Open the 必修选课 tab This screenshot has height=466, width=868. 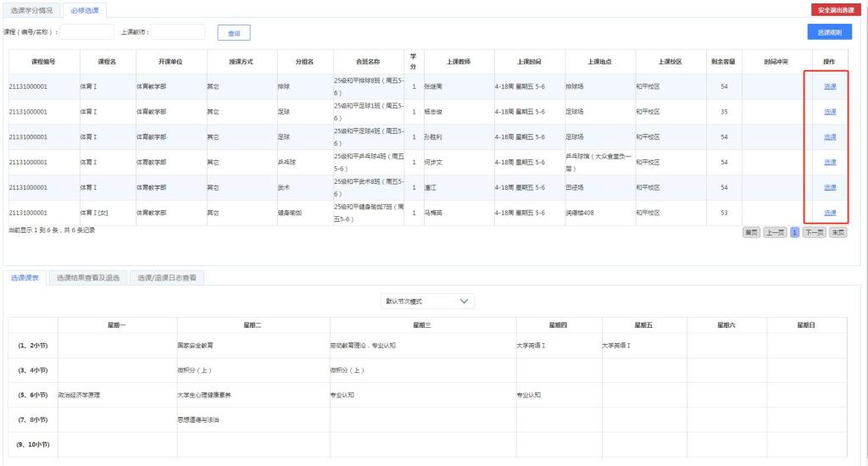84,10
